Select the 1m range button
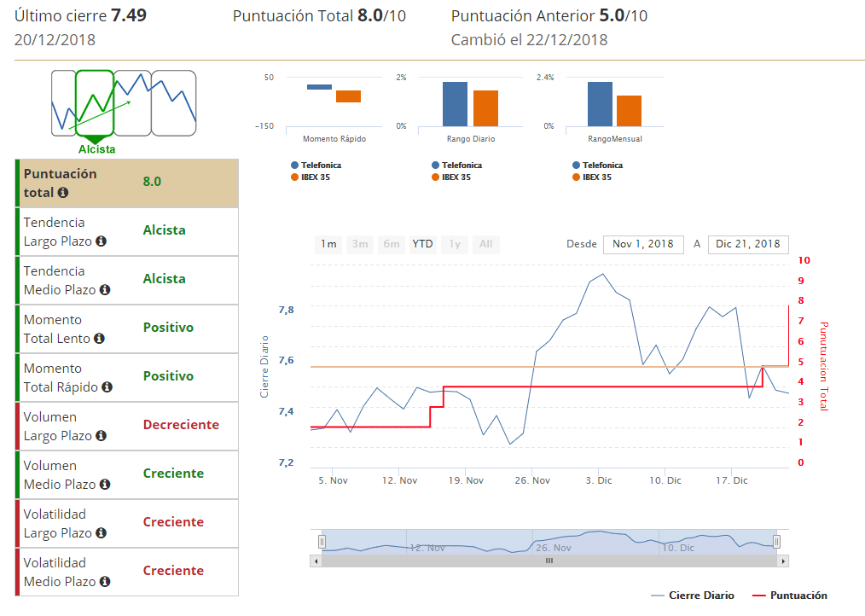Viewport: 865px width, 616px height. [x=328, y=244]
